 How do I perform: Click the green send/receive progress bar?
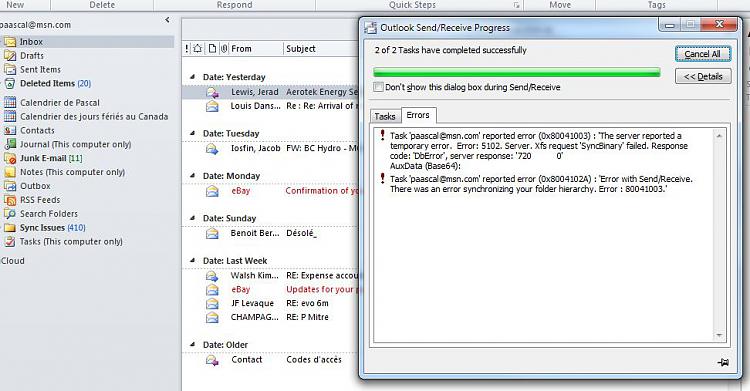[517, 72]
